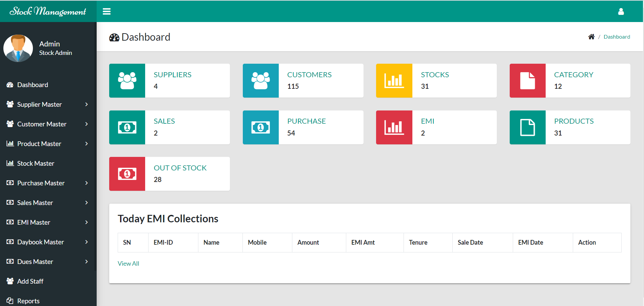Viewport: 644px width, 306px height.
Task: Click the red EMI bar chart icon
Action: (x=394, y=127)
